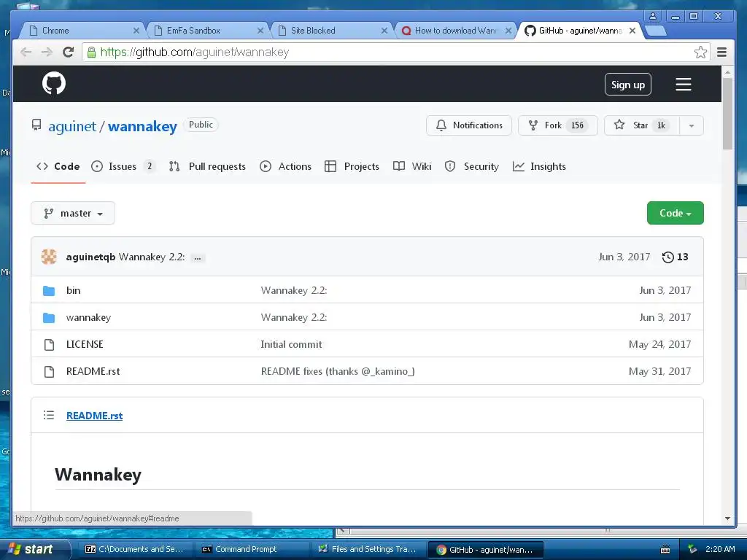Close the Site Blocked tab

click(384, 31)
